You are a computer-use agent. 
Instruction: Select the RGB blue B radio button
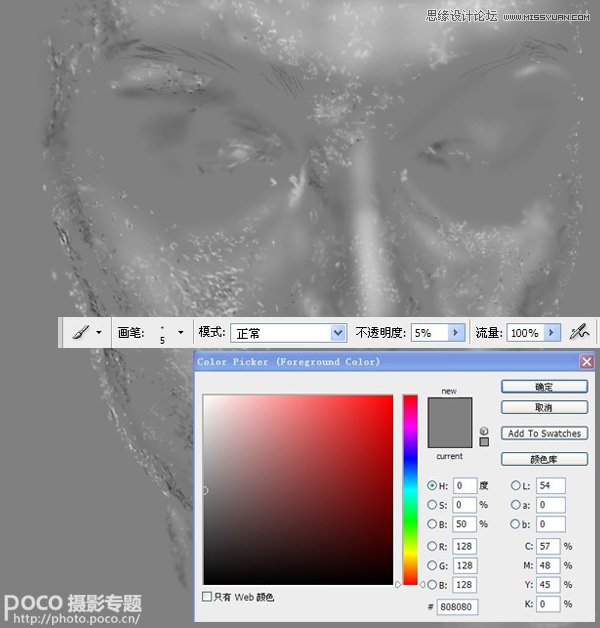(432, 585)
